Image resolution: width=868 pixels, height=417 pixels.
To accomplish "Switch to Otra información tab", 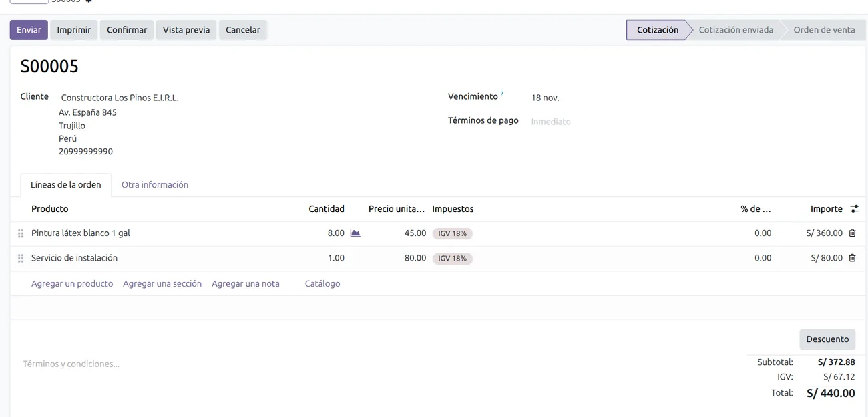I will coord(155,185).
